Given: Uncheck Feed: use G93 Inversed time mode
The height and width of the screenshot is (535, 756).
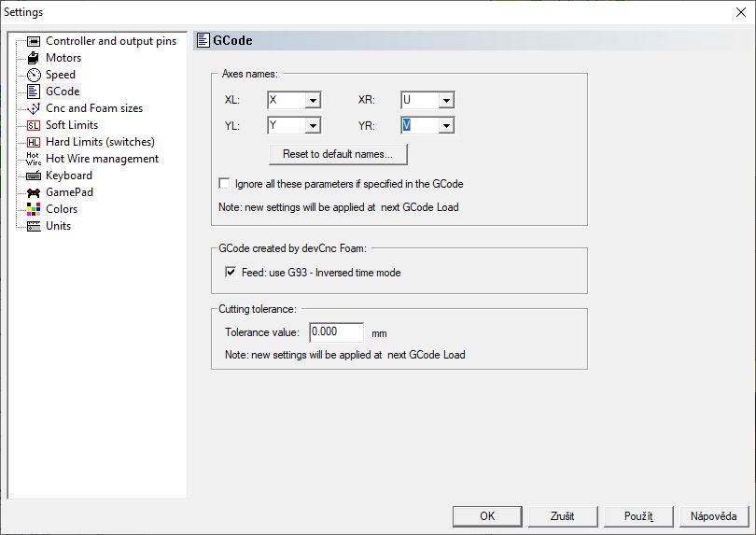Looking at the screenshot, I should (x=231, y=273).
